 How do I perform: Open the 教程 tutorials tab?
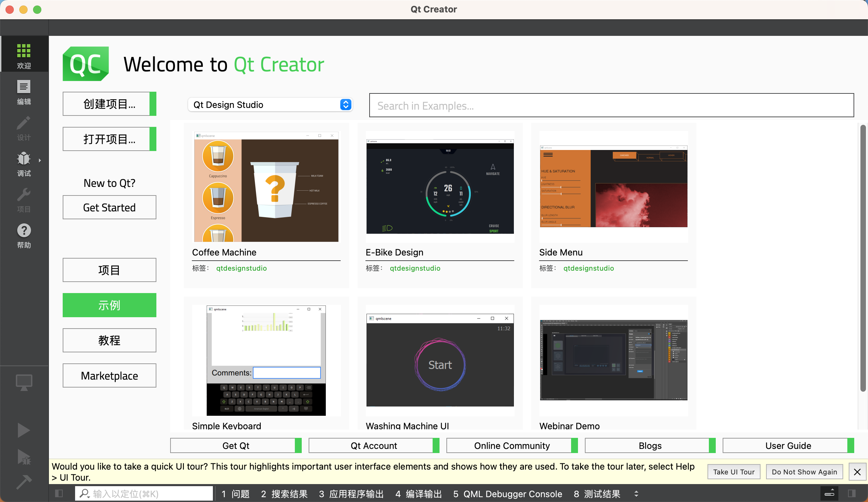pyautogui.click(x=110, y=340)
